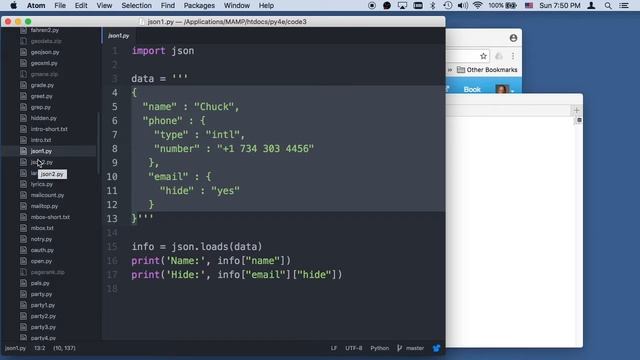640x360 pixels.
Task: Open mailtop.py in the file tree
Action: point(44,206)
